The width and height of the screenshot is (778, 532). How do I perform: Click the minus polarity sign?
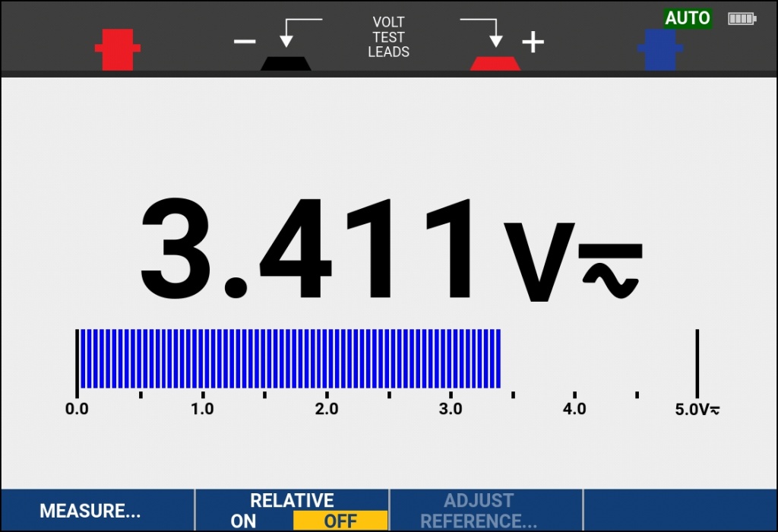pyautogui.click(x=245, y=41)
